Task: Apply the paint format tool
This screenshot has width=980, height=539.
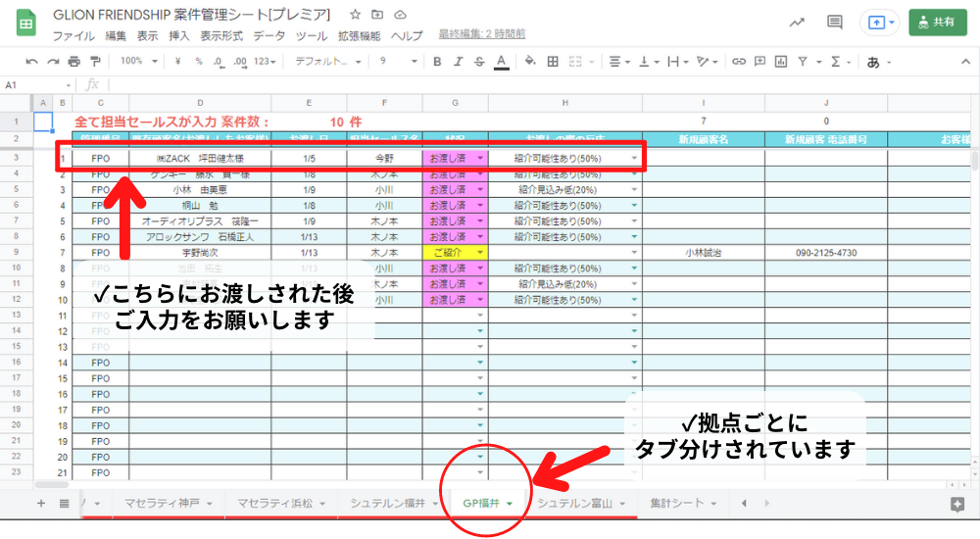Action: (96, 61)
